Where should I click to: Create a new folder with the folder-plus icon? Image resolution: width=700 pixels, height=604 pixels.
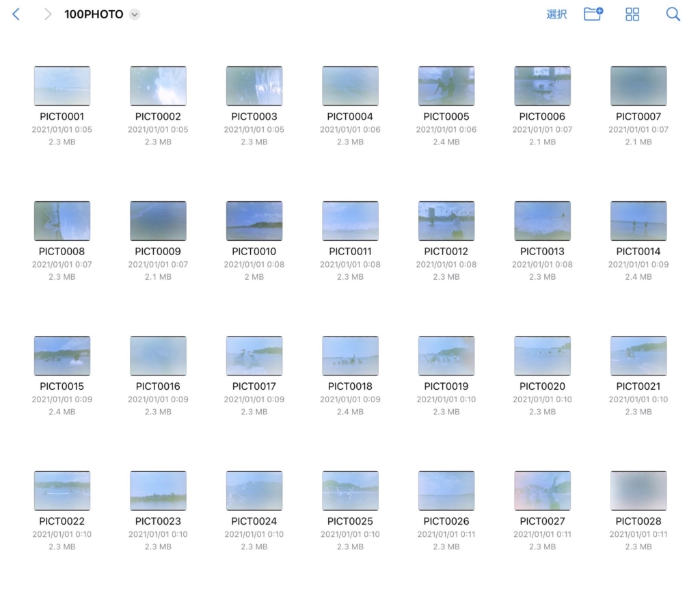click(593, 14)
